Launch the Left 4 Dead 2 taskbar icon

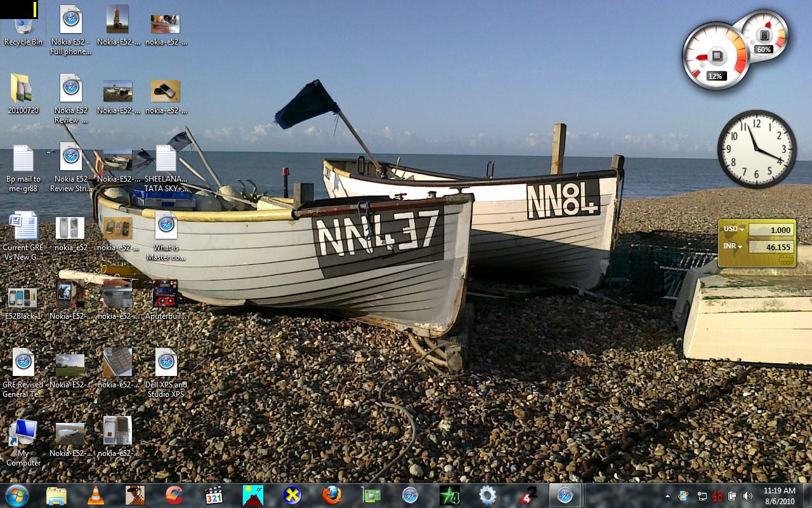528,495
